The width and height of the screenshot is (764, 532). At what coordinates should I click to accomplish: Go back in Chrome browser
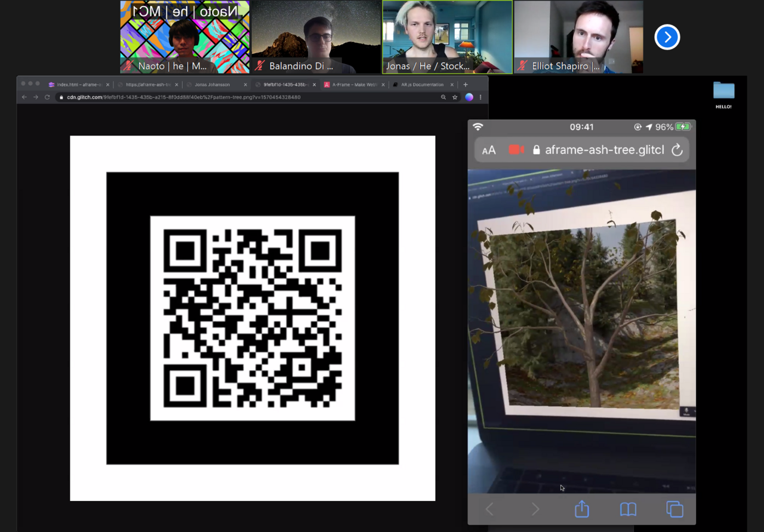click(24, 97)
